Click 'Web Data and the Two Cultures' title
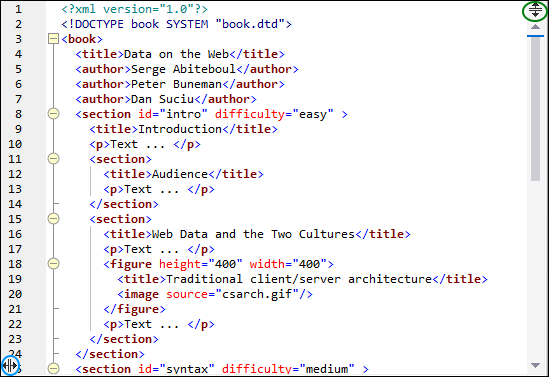The height and width of the screenshot is (377, 549). point(253,234)
